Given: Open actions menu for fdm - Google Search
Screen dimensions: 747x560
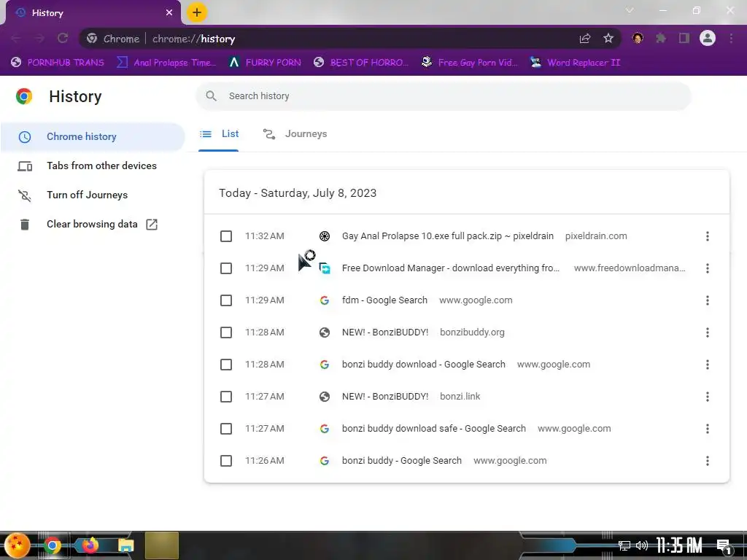Looking at the screenshot, I should click(708, 300).
